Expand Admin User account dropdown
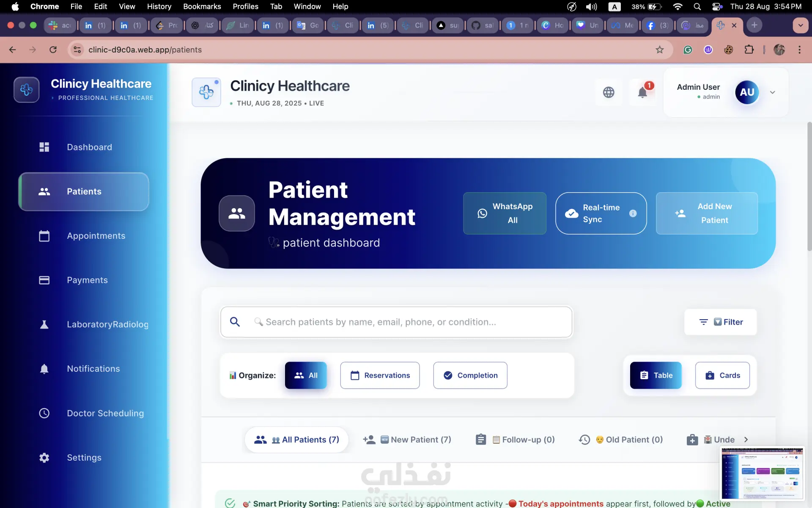This screenshot has width=812, height=508. click(x=772, y=92)
